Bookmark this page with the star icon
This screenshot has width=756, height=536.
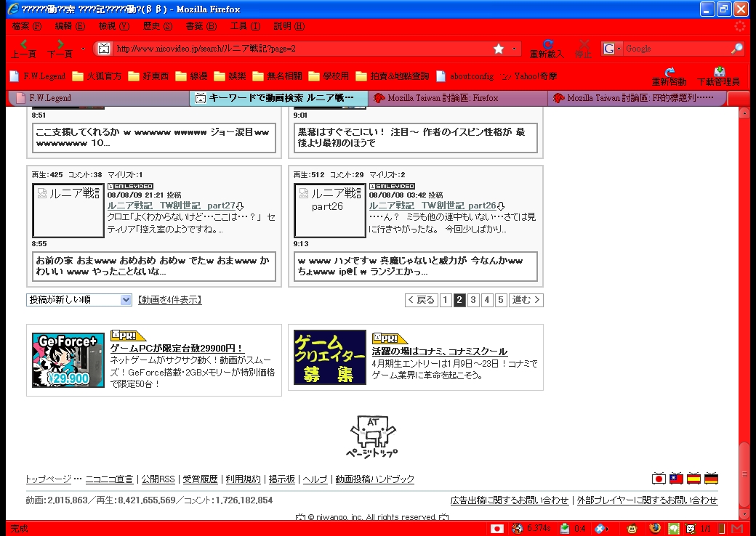coord(499,49)
